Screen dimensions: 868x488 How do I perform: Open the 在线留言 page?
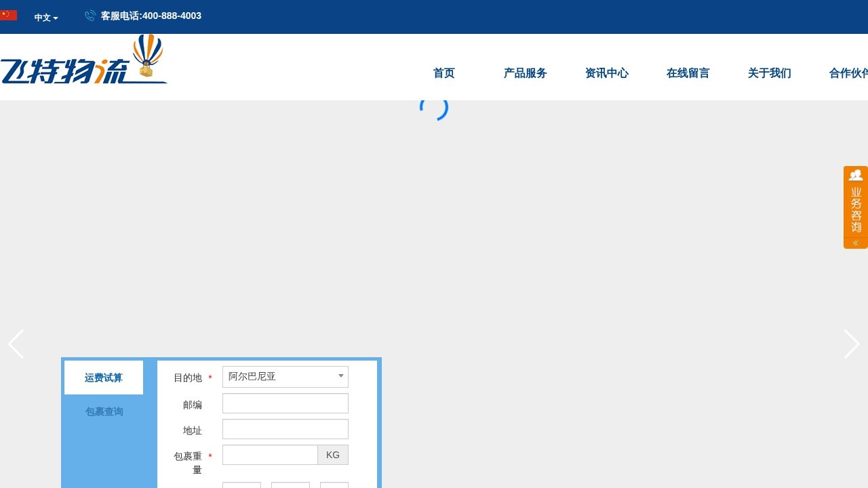[x=688, y=73]
